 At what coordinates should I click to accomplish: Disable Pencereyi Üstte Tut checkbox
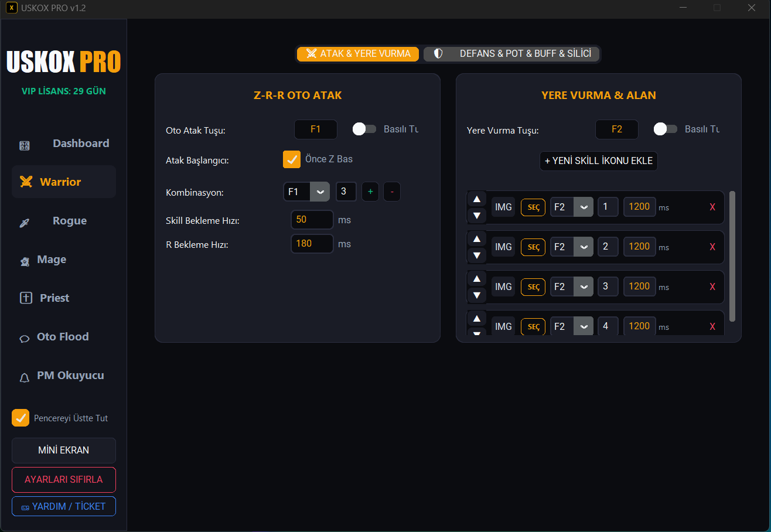pos(21,418)
